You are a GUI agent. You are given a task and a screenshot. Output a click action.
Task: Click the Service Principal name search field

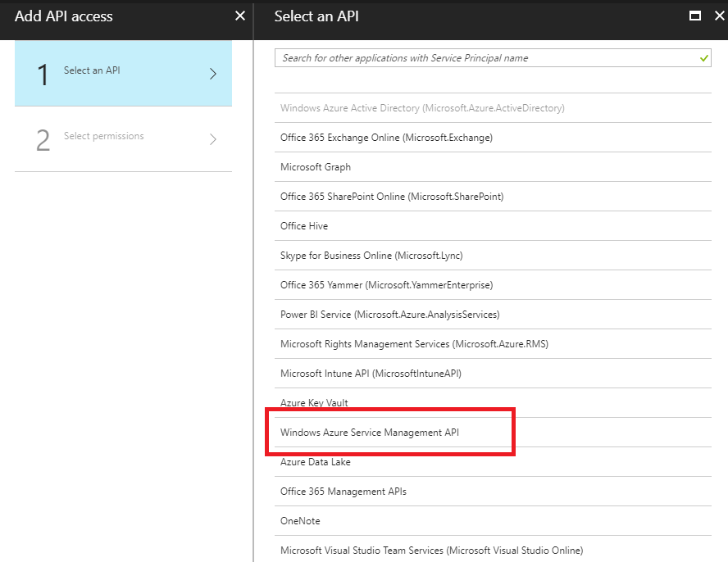click(x=493, y=58)
